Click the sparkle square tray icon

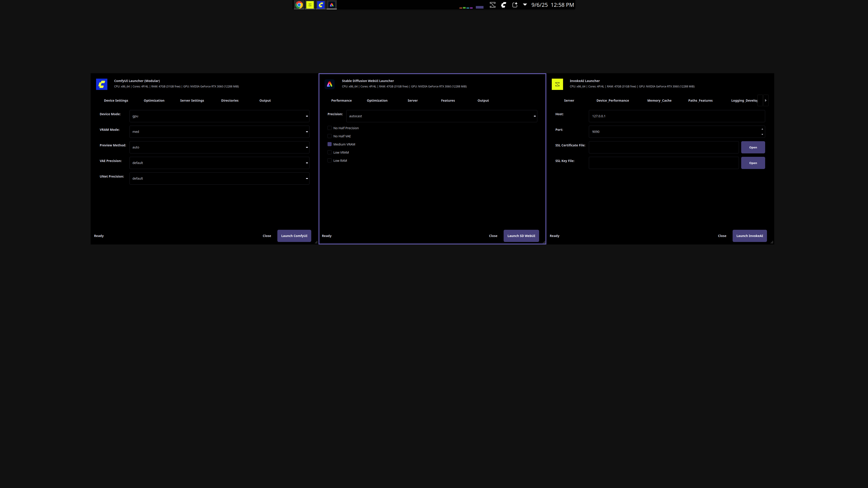click(515, 5)
